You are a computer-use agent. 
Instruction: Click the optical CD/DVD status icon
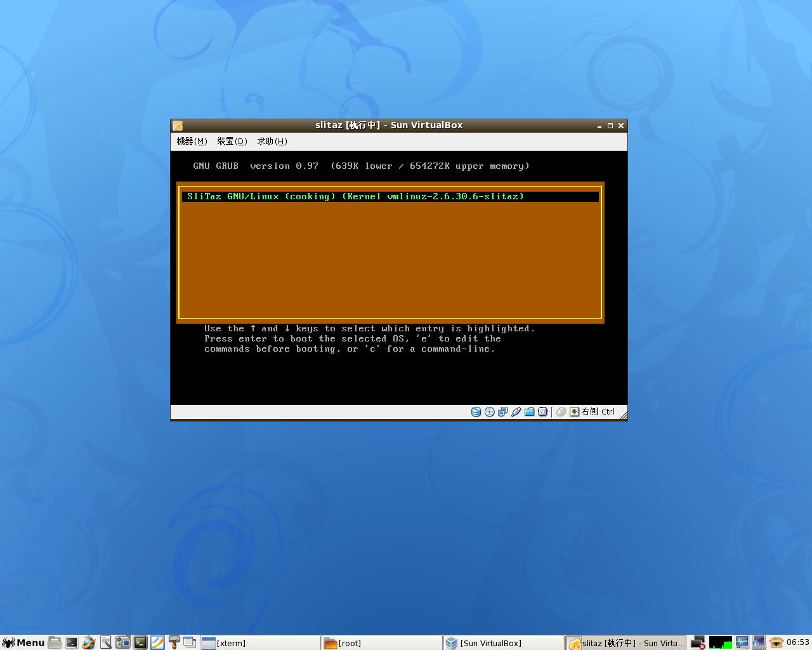489,412
